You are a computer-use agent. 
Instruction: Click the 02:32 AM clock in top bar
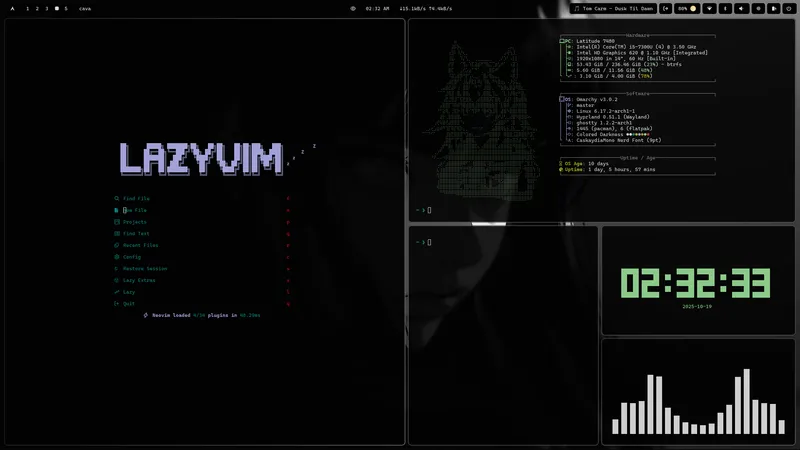point(377,9)
